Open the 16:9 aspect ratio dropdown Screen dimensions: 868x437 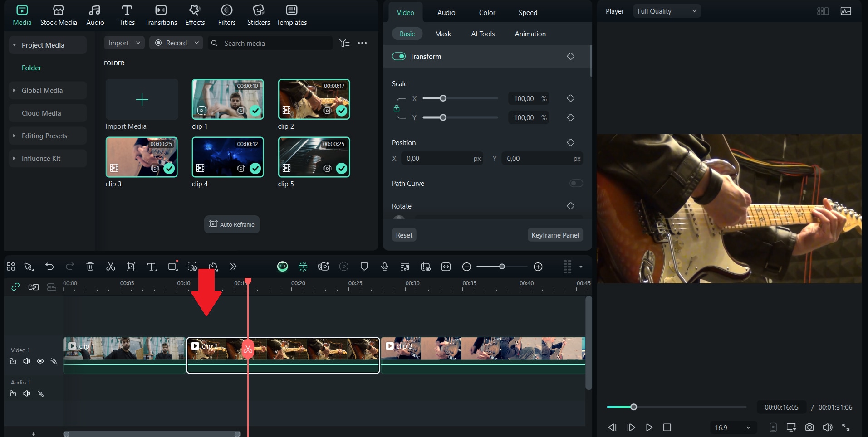[x=732, y=427]
